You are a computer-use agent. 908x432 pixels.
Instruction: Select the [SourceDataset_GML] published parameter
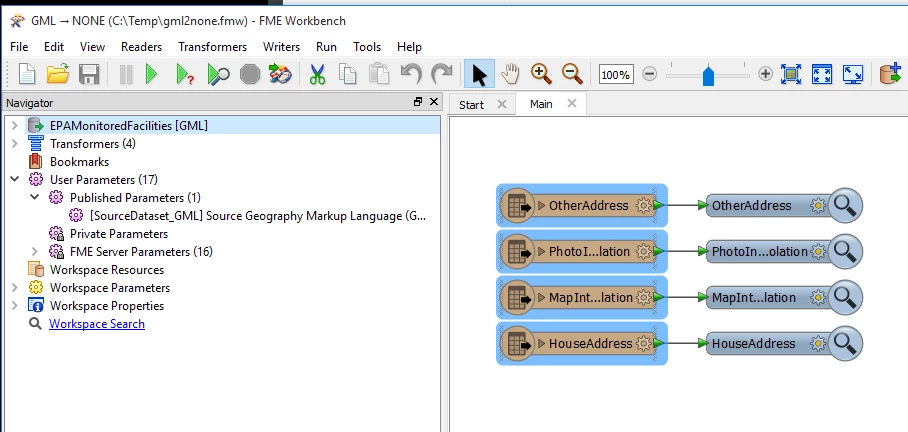click(257, 216)
